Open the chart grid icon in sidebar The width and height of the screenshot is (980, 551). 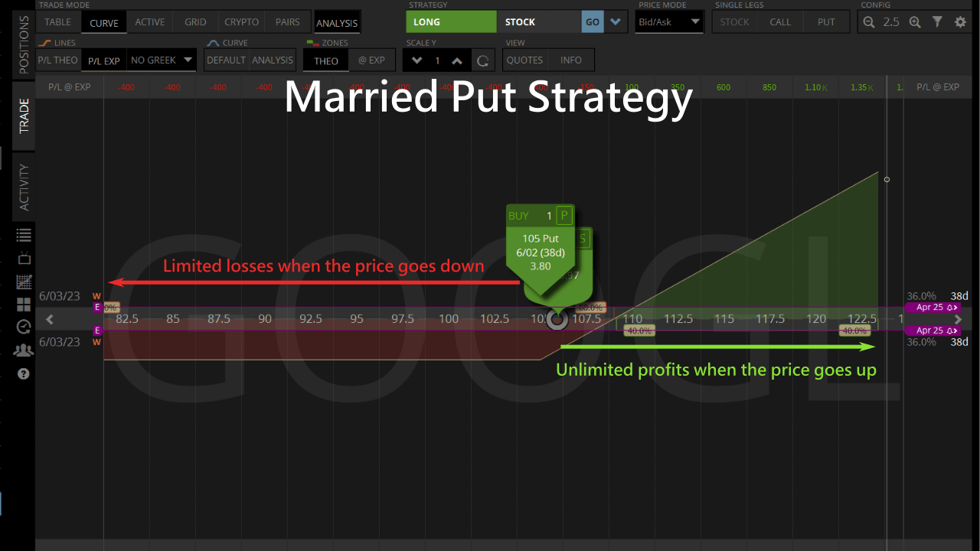[x=24, y=282]
